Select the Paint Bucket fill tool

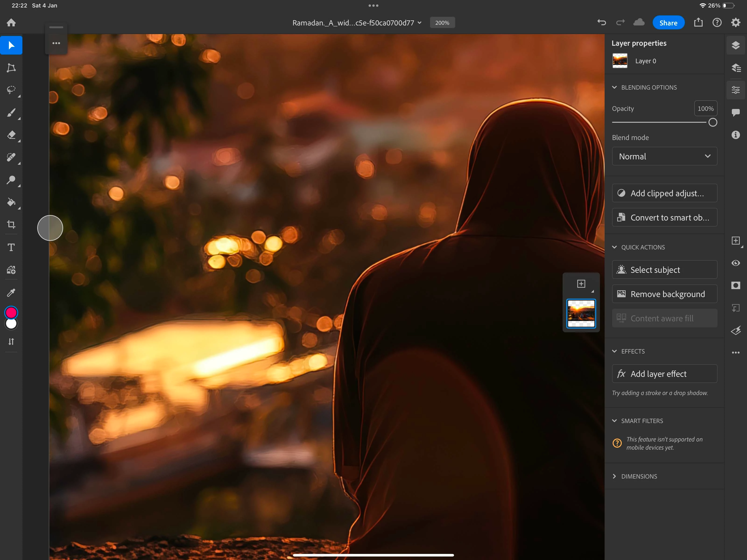[11, 202]
